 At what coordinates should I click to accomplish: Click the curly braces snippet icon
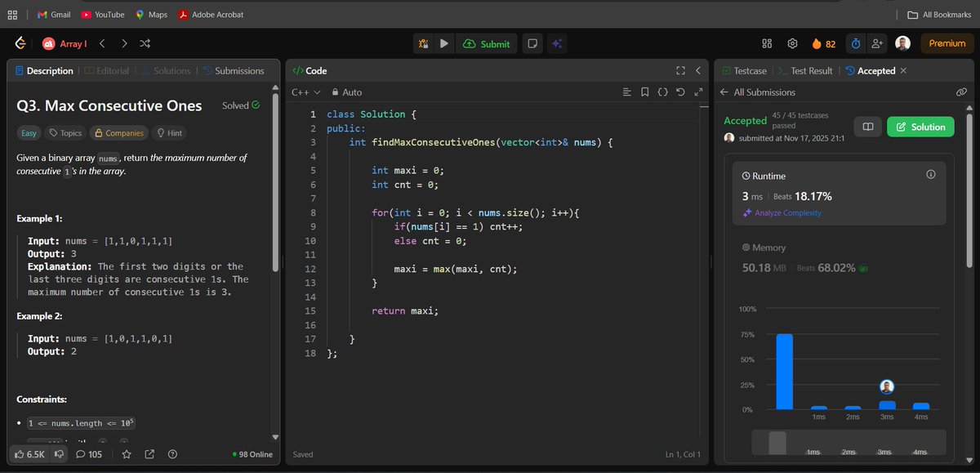pos(662,92)
